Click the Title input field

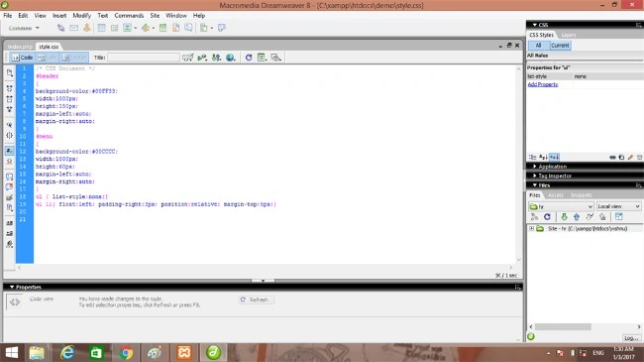(144, 58)
